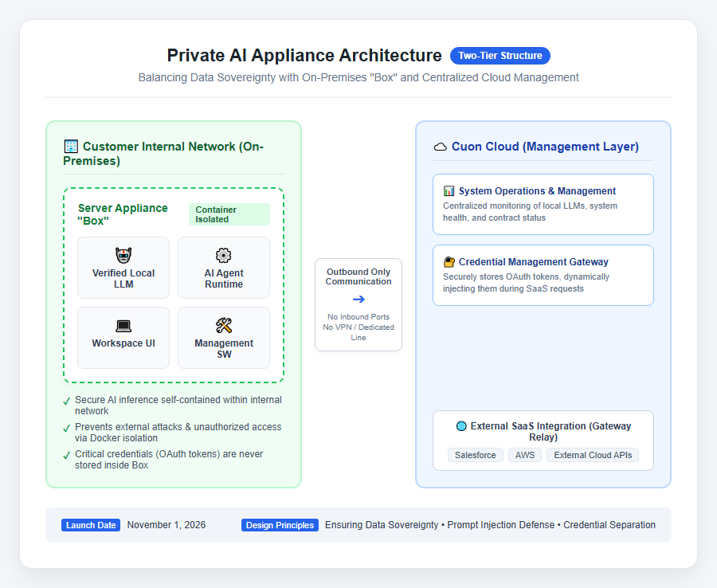Click the No Inbound Ports note
The width and height of the screenshot is (717, 588).
pos(358,317)
